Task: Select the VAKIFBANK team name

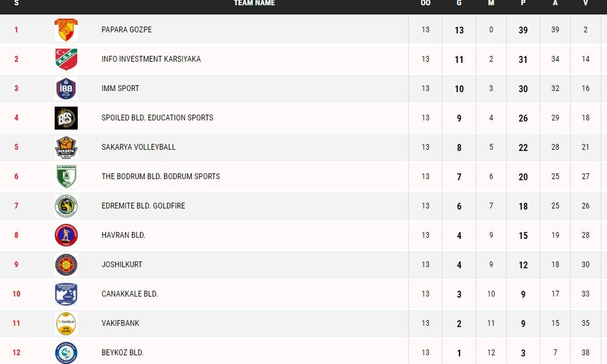Action: (120, 323)
